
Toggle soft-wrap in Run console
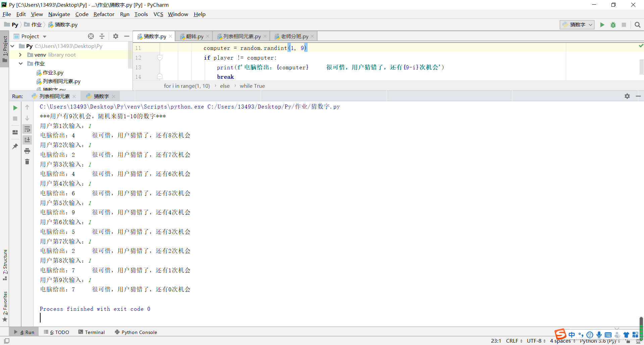pyautogui.click(x=27, y=129)
